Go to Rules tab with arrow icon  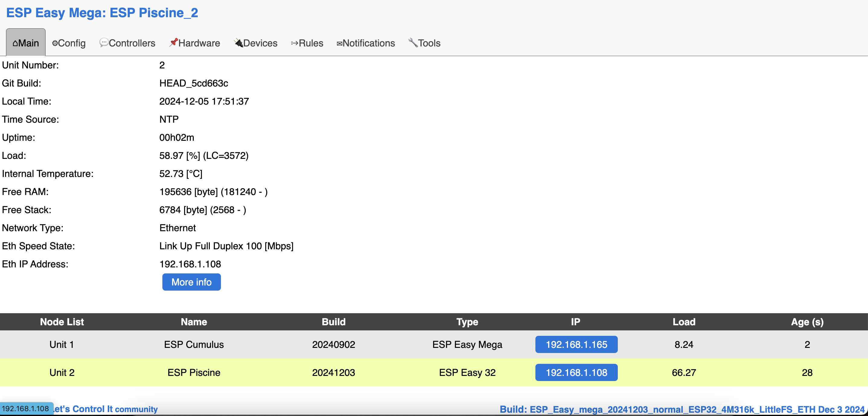[x=307, y=43]
